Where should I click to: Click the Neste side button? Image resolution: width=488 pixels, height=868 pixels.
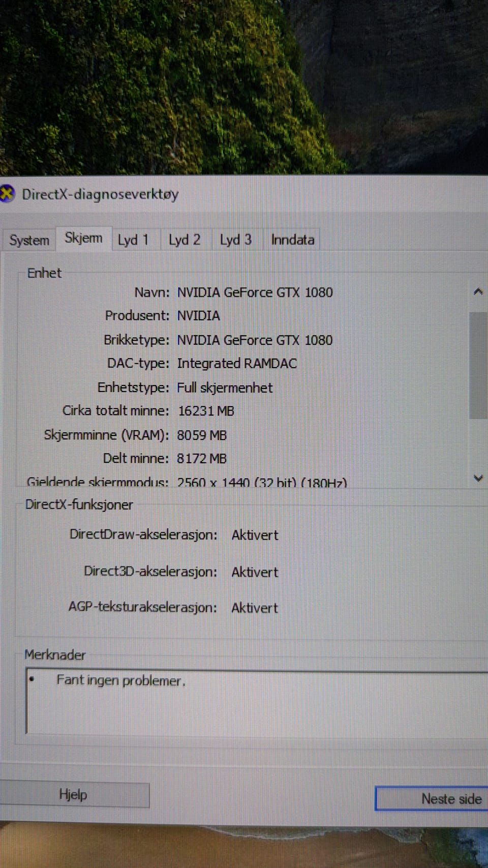[x=432, y=799]
